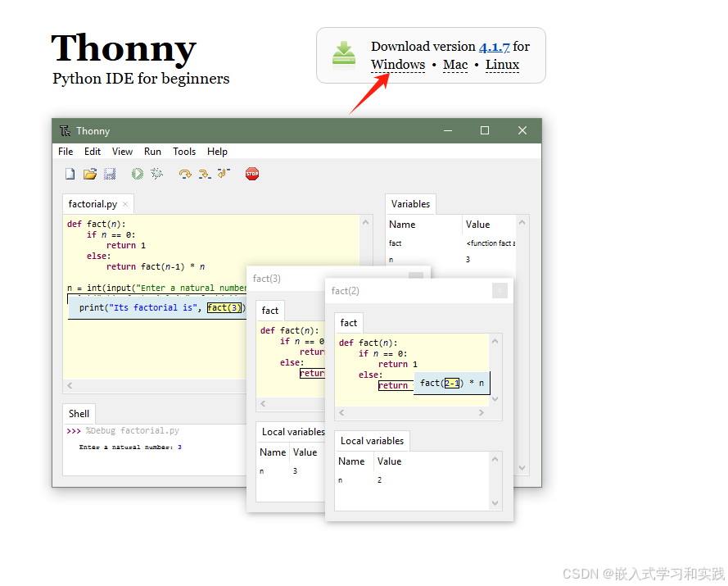Click Name column header in fact(2) window
728x586 pixels.
tap(355, 461)
